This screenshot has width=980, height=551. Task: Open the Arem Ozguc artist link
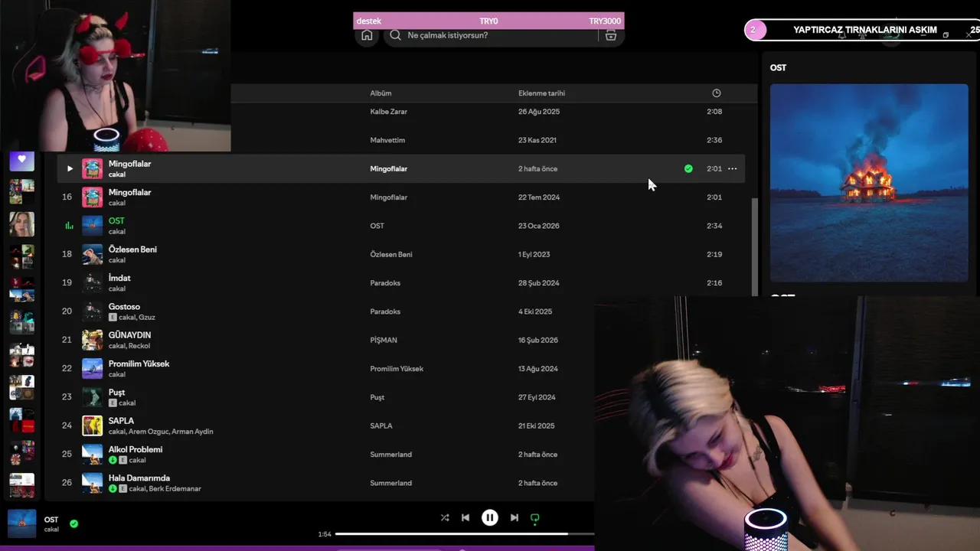coord(148,432)
